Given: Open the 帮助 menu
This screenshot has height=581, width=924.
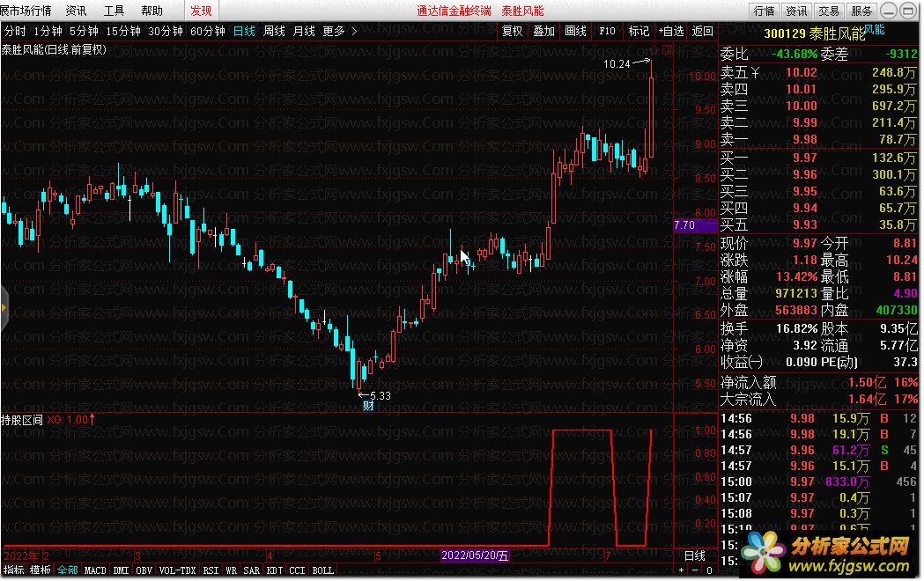Looking at the screenshot, I should (152, 11).
